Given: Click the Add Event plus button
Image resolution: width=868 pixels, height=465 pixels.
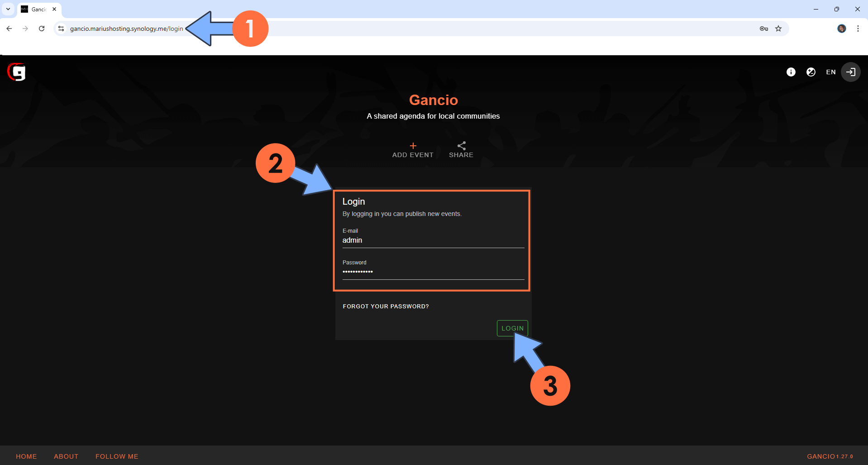Looking at the screenshot, I should 413,150.
